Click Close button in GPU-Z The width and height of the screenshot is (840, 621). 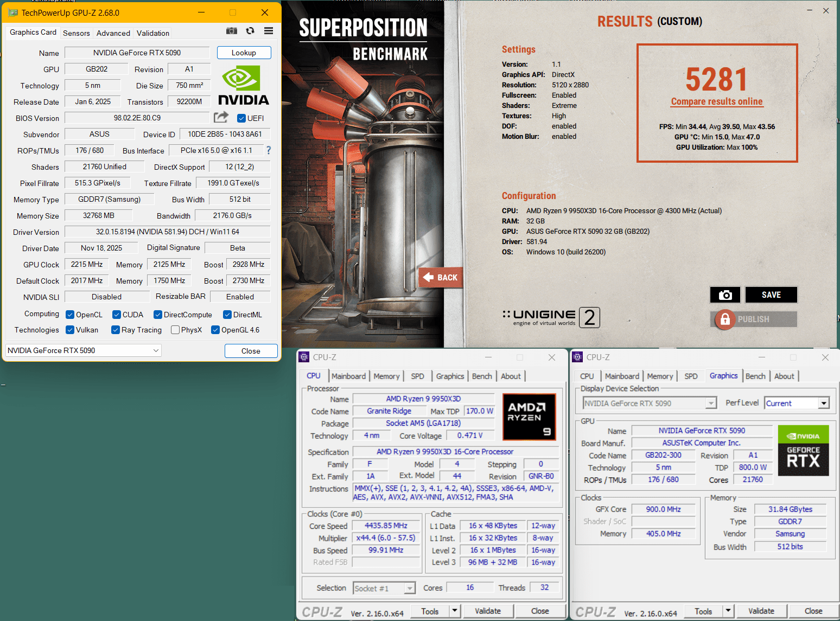[x=251, y=351]
